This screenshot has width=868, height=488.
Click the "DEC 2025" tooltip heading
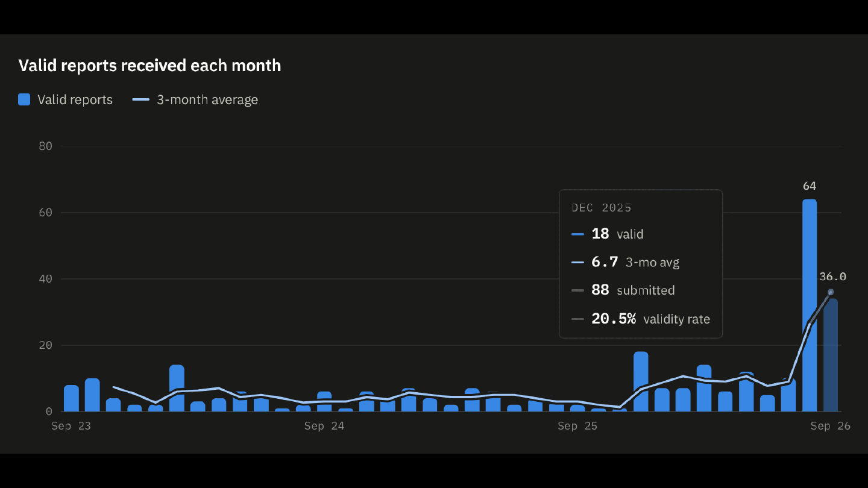[602, 208]
